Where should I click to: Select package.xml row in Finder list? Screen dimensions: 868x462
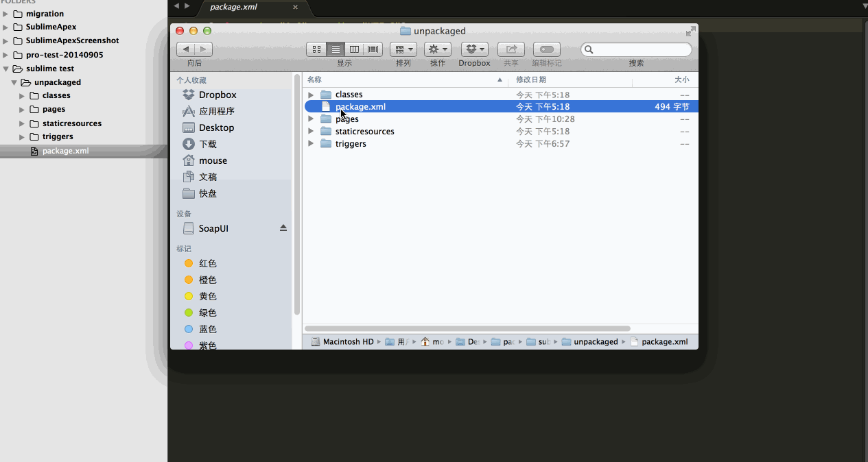click(x=501, y=107)
